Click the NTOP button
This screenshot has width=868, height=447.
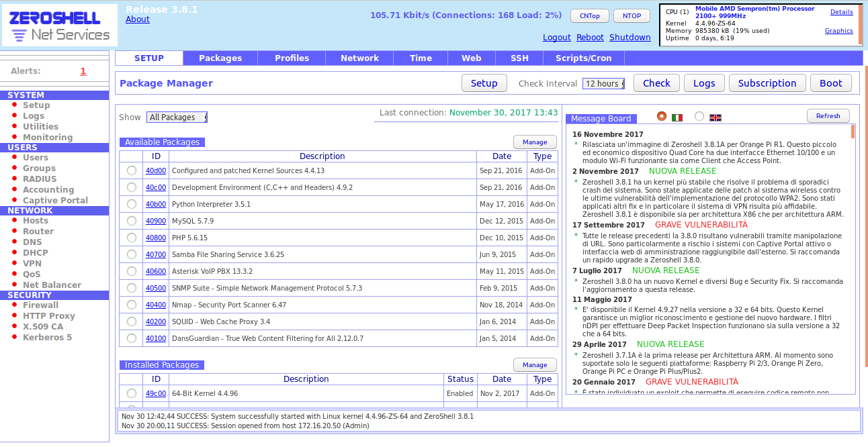coord(632,15)
